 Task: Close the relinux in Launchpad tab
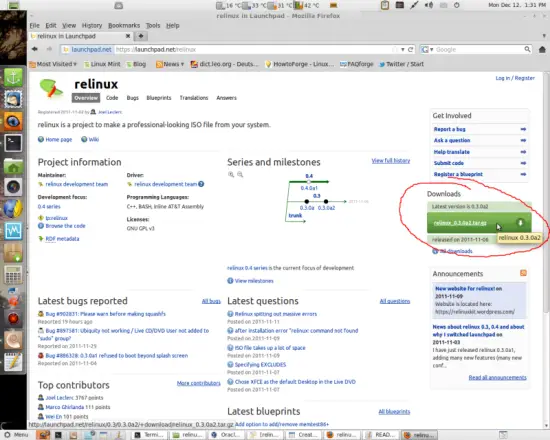click(x=128, y=36)
